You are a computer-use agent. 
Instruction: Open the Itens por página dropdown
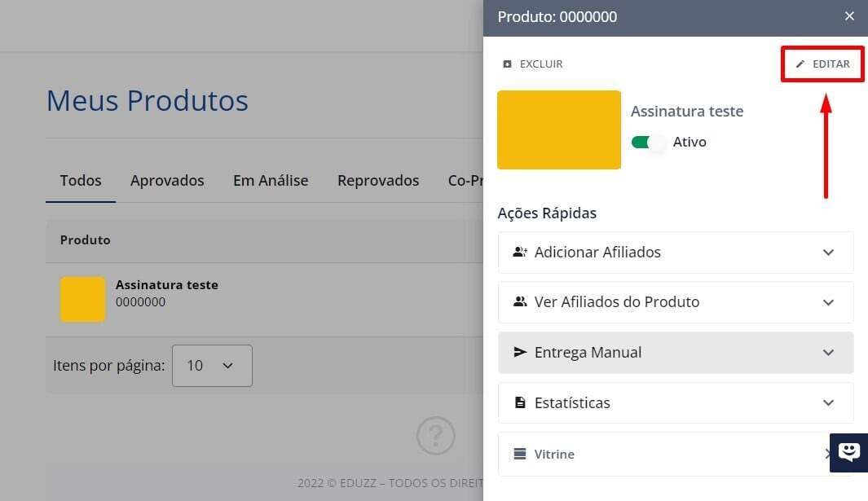[x=212, y=366]
